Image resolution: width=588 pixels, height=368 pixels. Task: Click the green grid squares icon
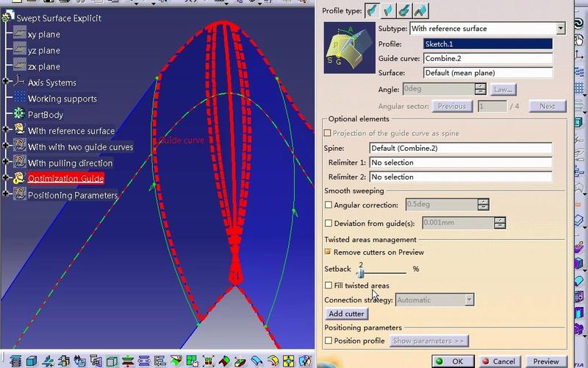tap(192, 361)
